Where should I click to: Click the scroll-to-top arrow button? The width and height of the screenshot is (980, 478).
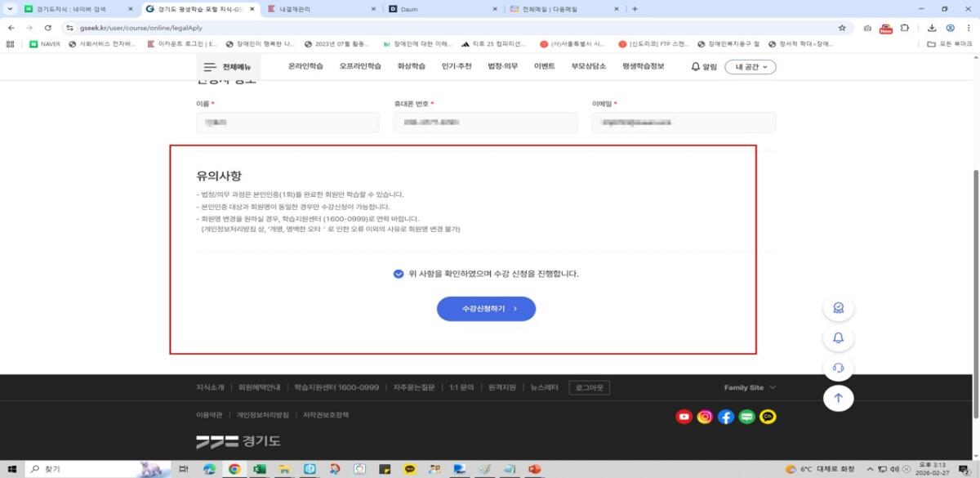pyautogui.click(x=838, y=397)
